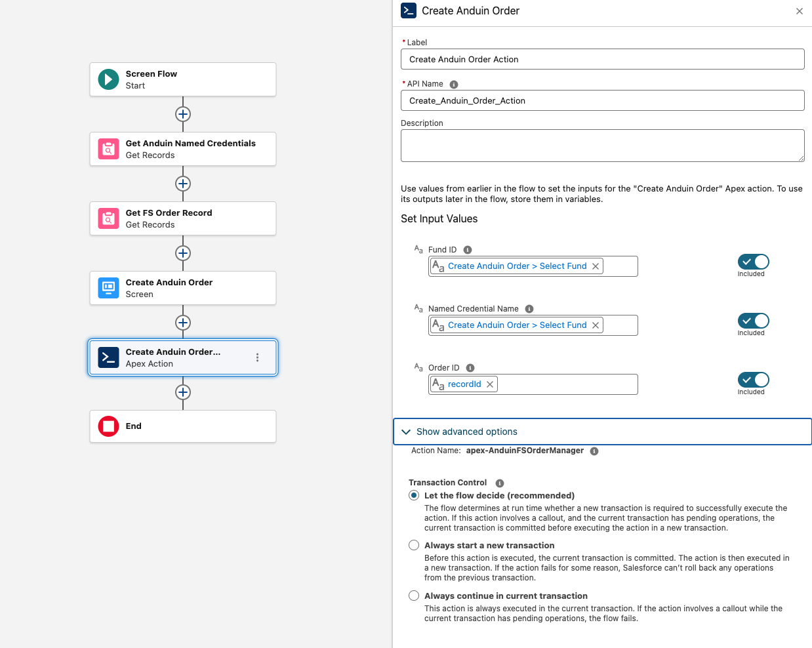812x648 pixels.
Task: Click the Get FS Order Record icon
Action: pyautogui.click(x=108, y=218)
